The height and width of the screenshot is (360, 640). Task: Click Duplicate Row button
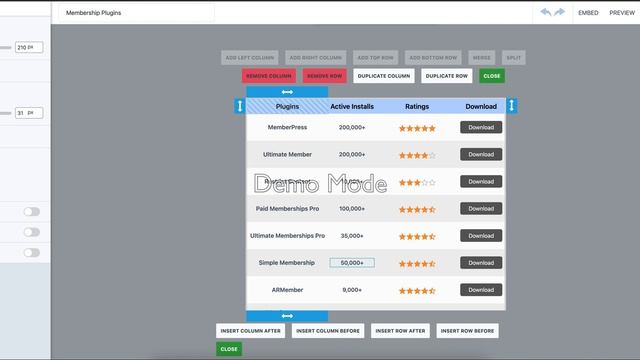447,76
